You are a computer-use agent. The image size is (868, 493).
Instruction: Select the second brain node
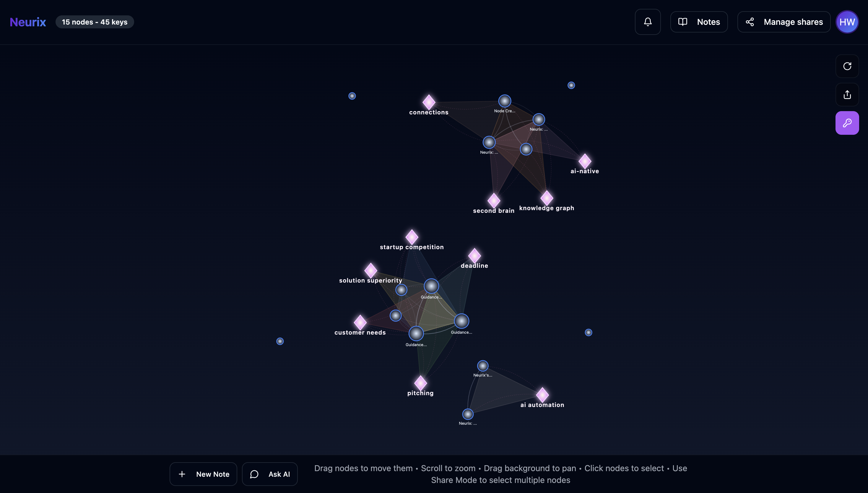[x=493, y=200]
